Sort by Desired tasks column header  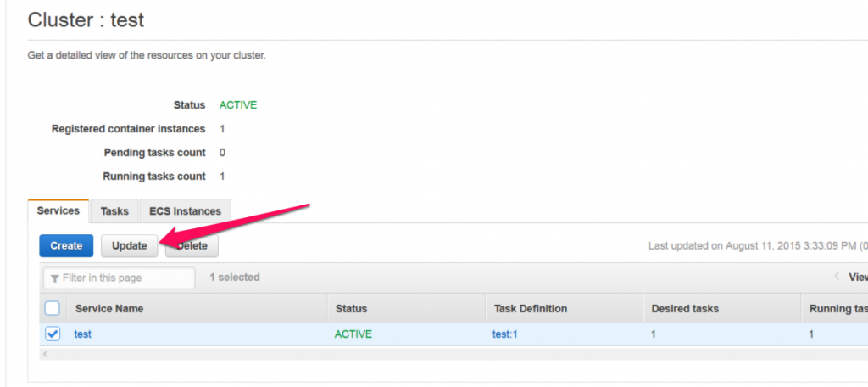685,308
